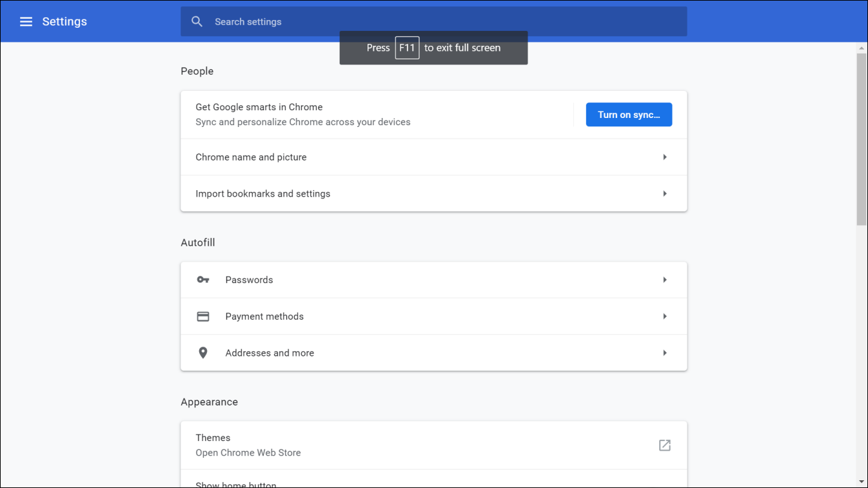Expand the Passwords row arrow
The width and height of the screenshot is (868, 488).
[664, 280]
